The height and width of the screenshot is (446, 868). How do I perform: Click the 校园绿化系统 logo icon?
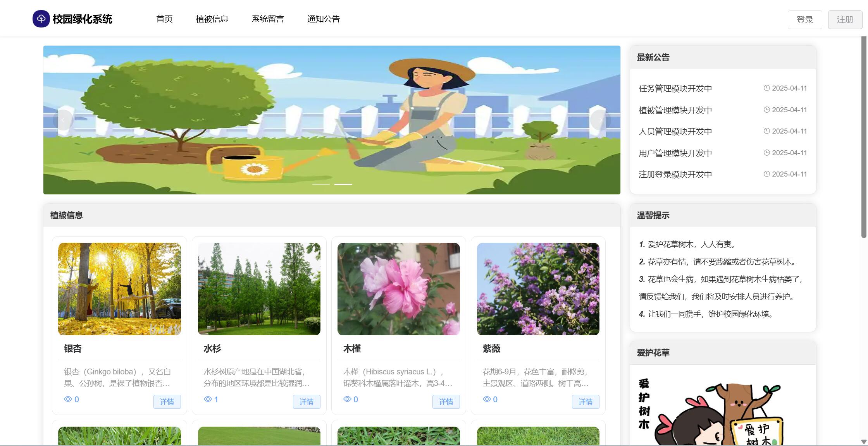(x=40, y=19)
